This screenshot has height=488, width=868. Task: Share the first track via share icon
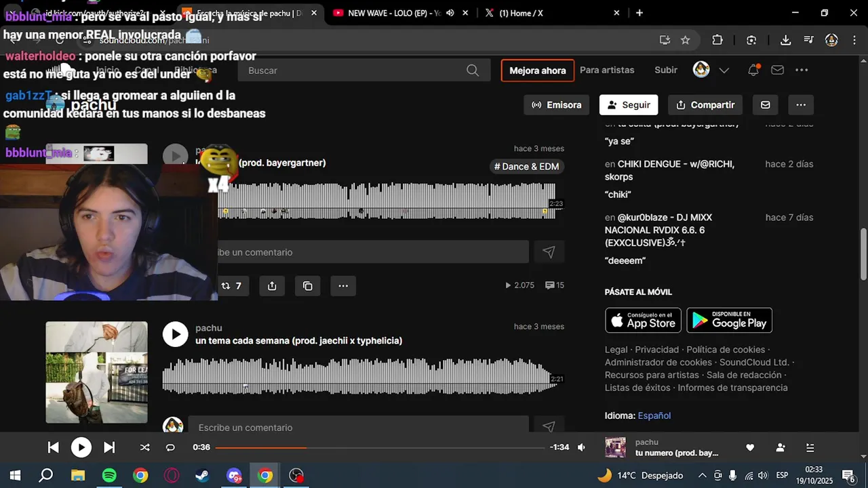(272, 286)
